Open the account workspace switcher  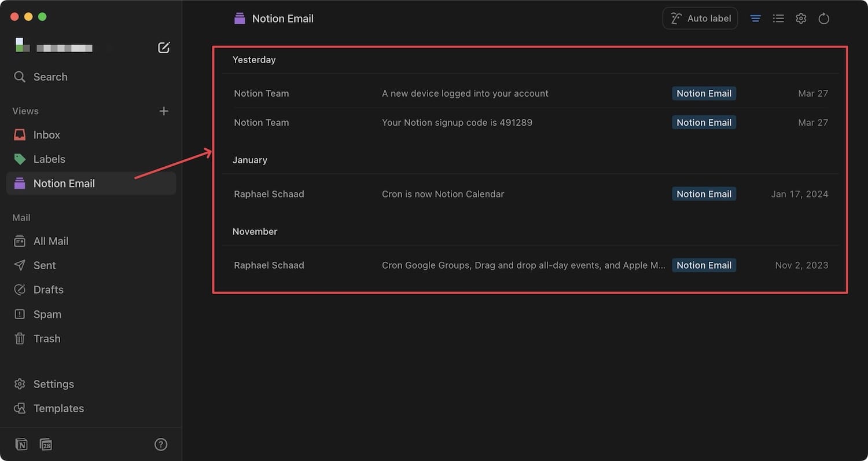[x=54, y=46]
